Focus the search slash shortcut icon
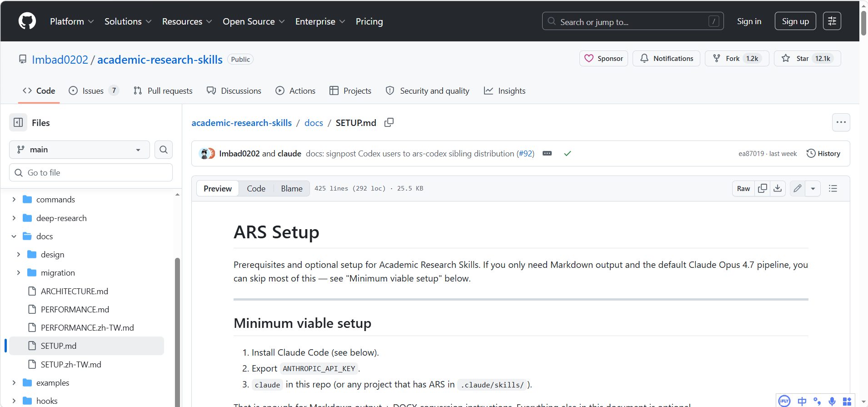Screen dimensions: 868x407 click(713, 21)
